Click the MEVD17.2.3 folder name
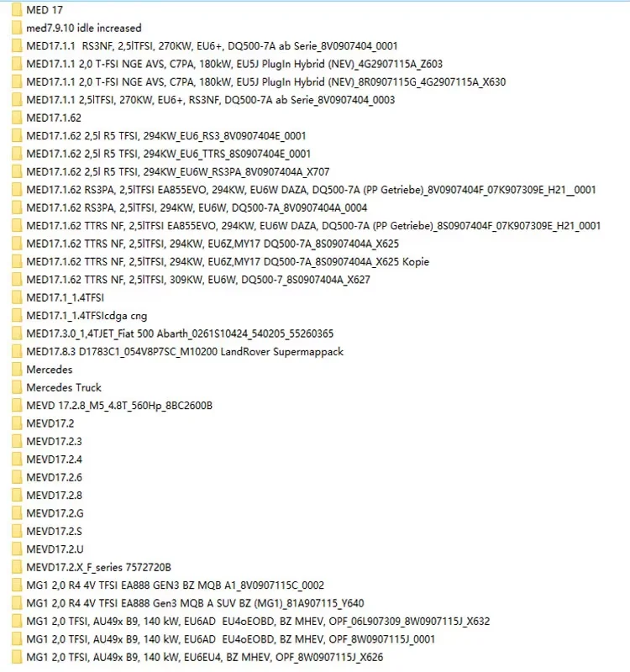Image resolution: width=630 pixels, height=672 pixels. [54, 442]
